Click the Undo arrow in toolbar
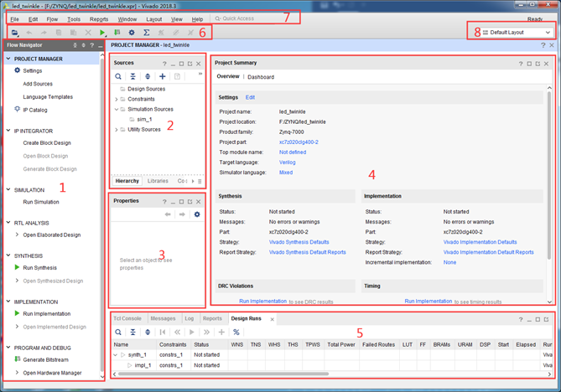This screenshot has width=561, height=392. coord(29,33)
